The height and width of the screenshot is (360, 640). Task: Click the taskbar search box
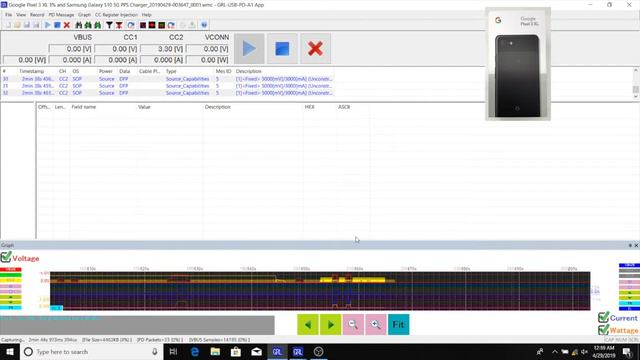[91, 351]
